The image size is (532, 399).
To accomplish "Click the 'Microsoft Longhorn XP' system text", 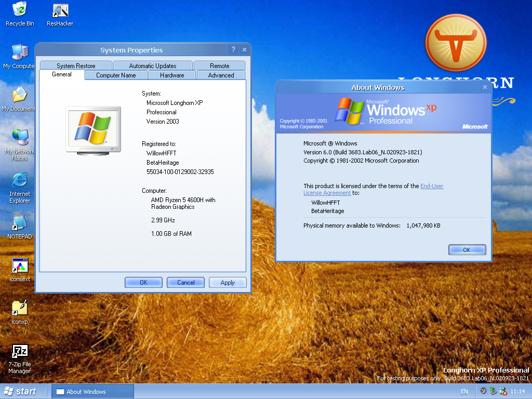I will click(175, 103).
